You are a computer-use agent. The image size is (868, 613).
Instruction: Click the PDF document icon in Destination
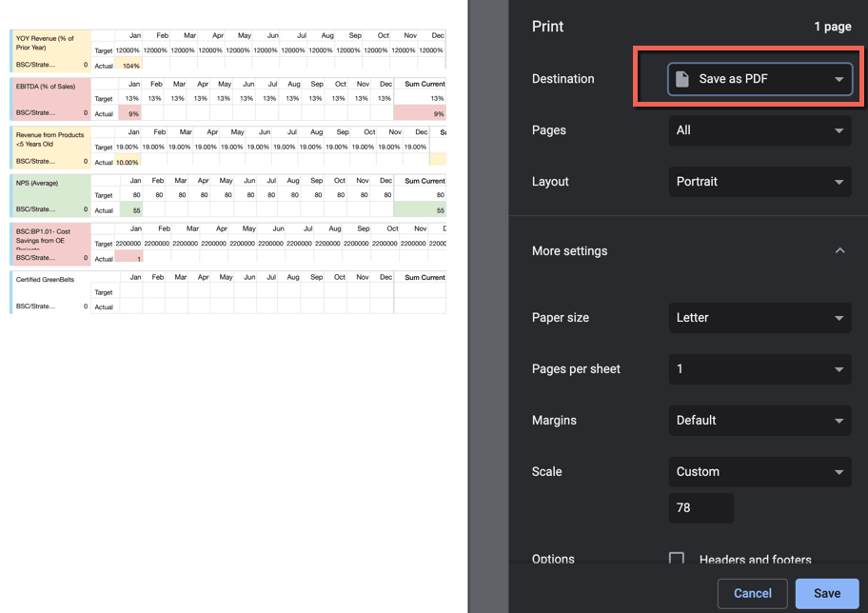[682, 79]
